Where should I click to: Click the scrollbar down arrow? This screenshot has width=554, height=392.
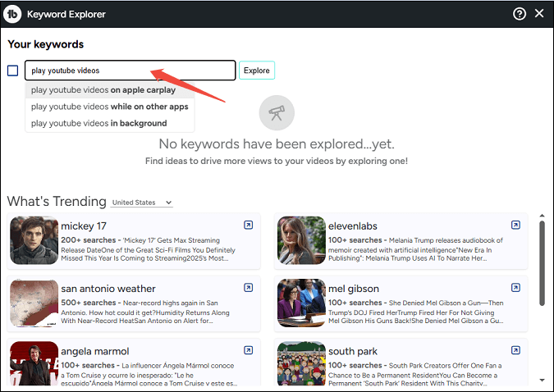542,380
